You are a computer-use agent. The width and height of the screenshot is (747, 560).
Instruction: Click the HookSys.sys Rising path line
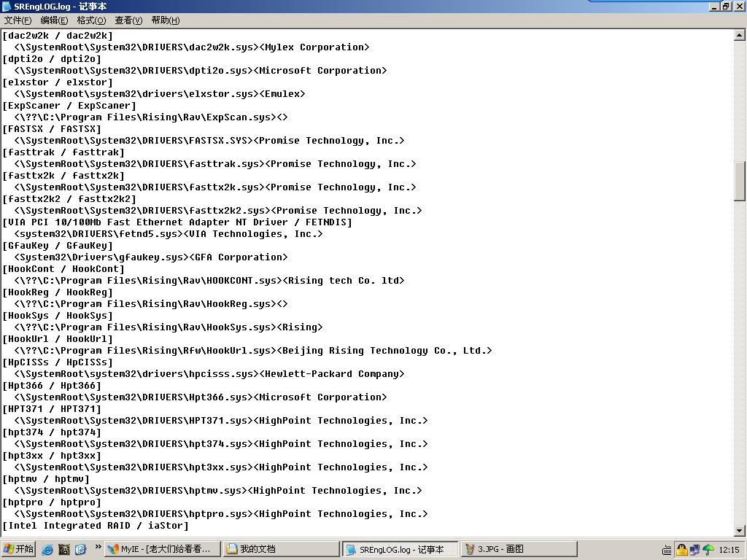click(x=169, y=327)
